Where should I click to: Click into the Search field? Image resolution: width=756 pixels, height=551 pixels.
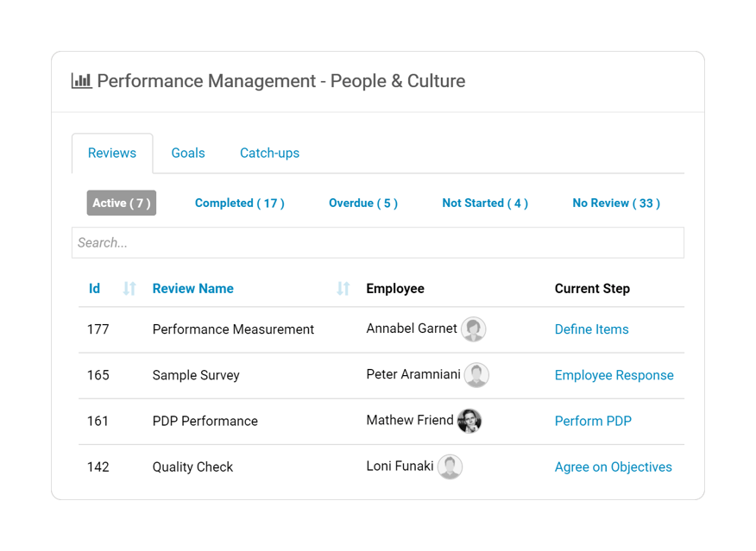pyautogui.click(x=378, y=243)
